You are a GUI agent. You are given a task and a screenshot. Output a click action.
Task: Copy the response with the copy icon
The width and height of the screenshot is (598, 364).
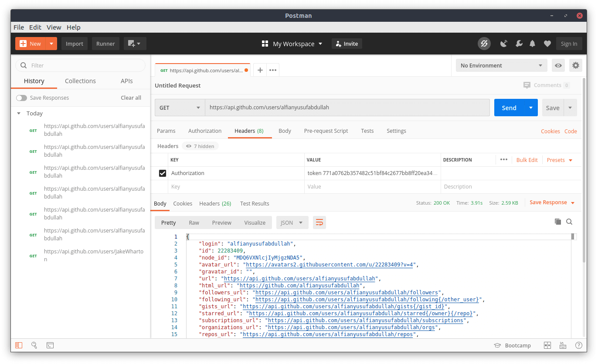[557, 222]
